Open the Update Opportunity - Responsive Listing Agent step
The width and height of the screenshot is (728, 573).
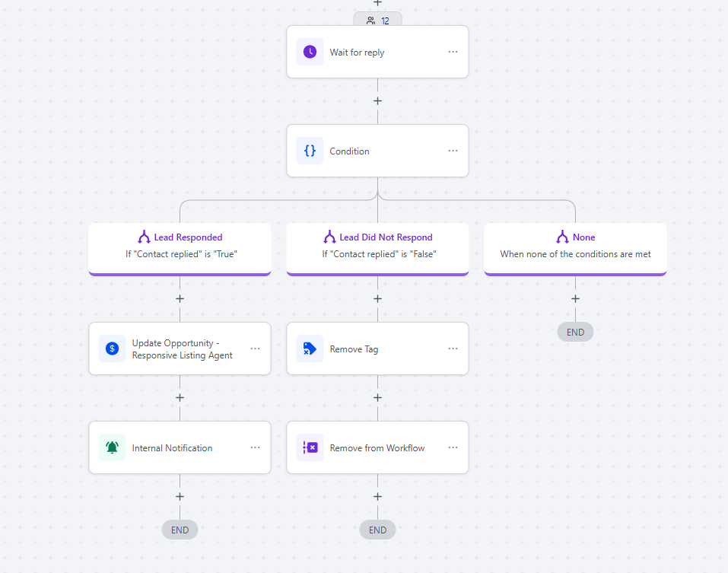click(180, 349)
